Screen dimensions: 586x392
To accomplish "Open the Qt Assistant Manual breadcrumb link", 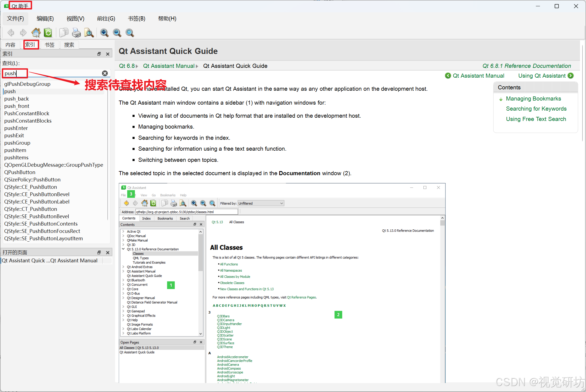I will click(169, 66).
